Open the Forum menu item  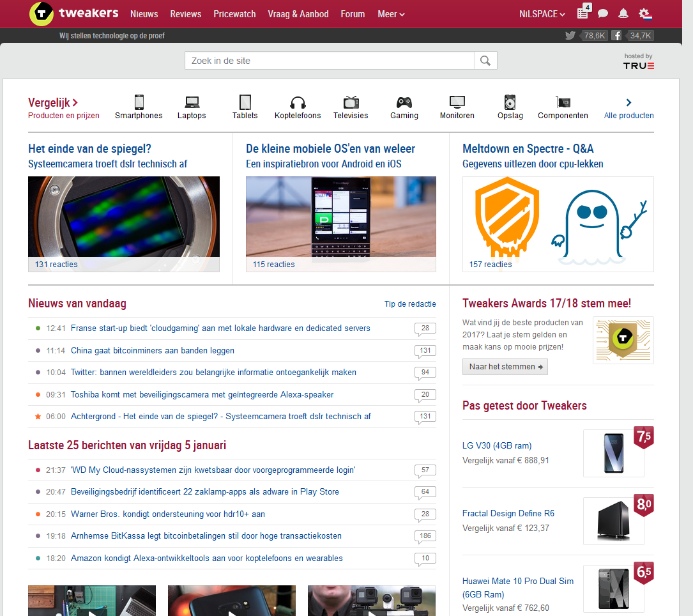coord(353,14)
